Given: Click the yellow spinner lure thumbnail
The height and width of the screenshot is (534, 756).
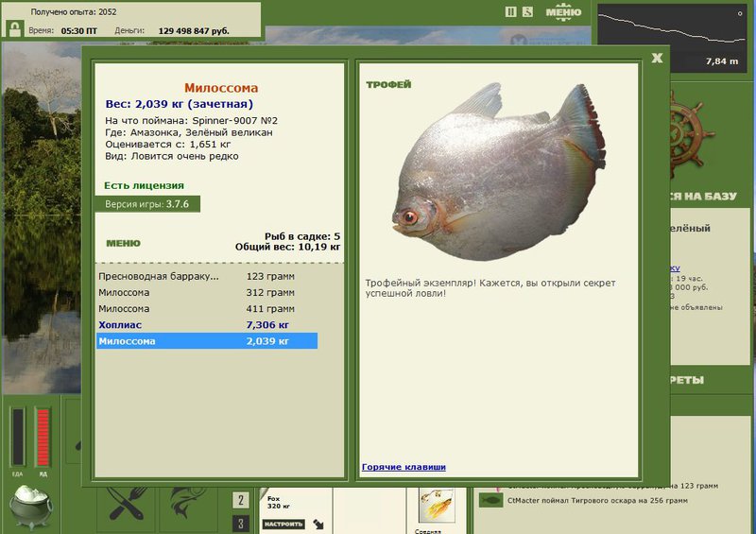Looking at the screenshot, I should (437, 505).
